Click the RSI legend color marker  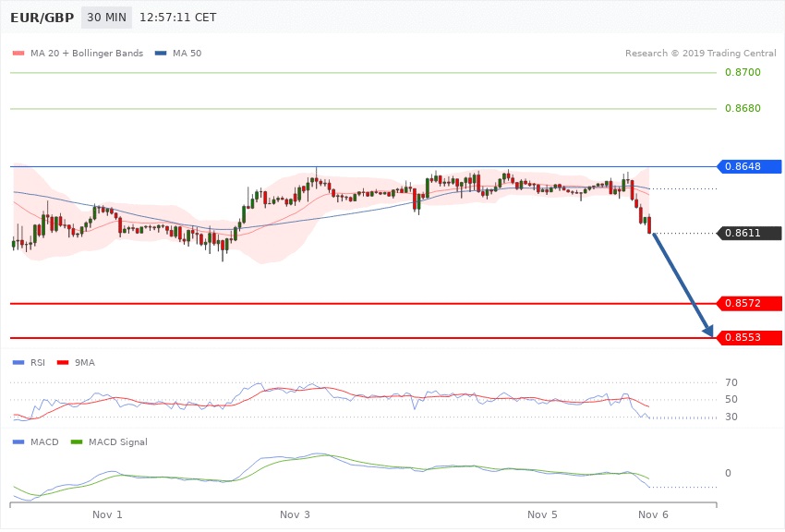tap(18, 363)
